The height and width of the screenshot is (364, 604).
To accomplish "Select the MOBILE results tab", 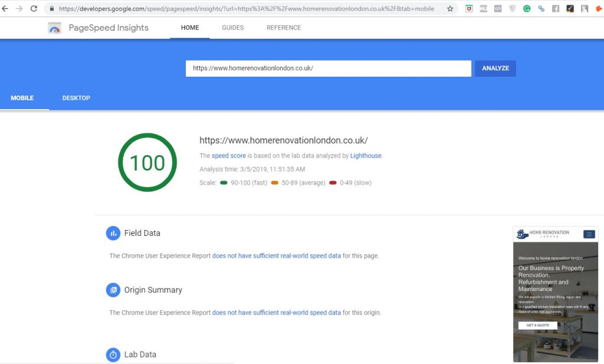I will coord(22,98).
